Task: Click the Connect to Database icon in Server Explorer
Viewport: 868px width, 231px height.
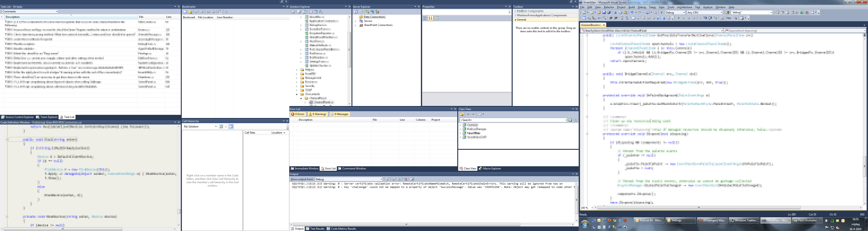Action: 367,12
